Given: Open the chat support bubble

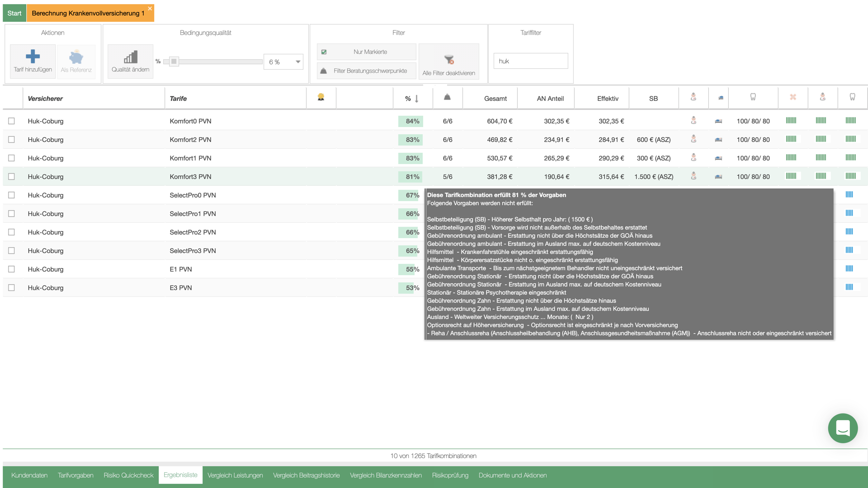Looking at the screenshot, I should (x=843, y=428).
